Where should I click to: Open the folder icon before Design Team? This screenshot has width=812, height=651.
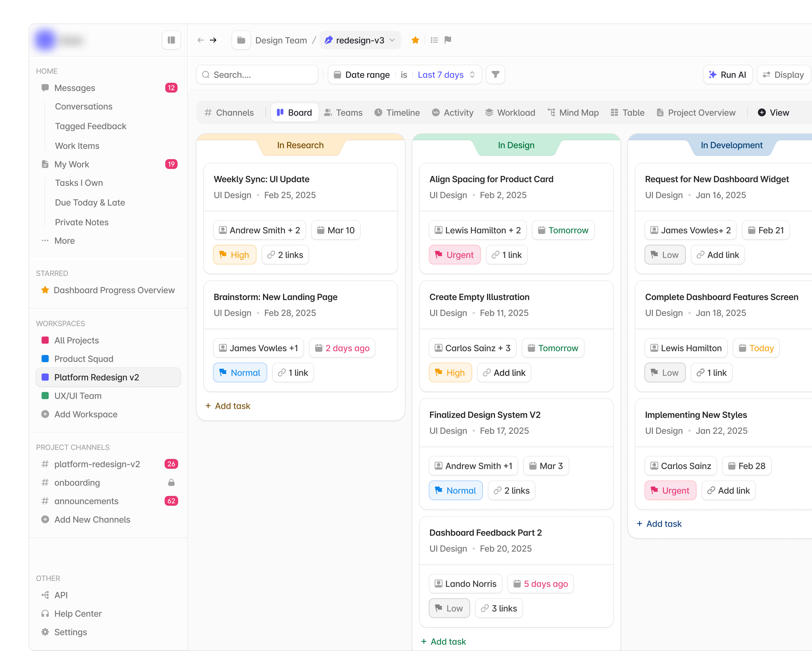tap(241, 40)
